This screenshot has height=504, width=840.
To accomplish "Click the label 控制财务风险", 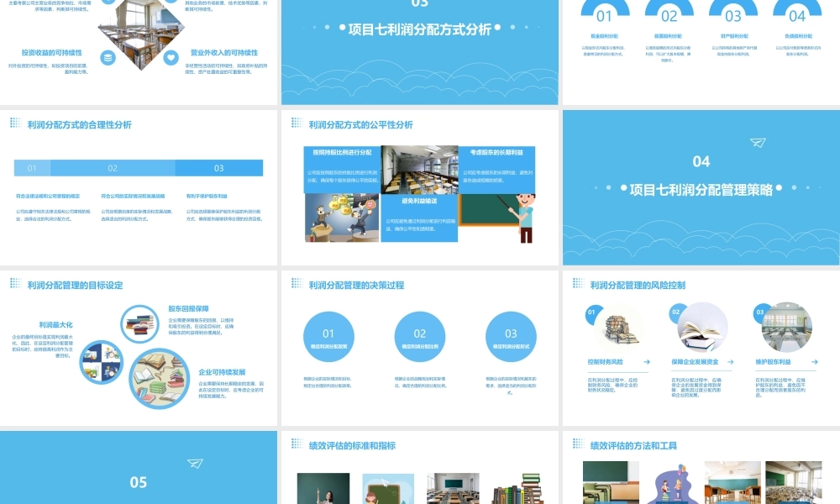I will (606, 362).
